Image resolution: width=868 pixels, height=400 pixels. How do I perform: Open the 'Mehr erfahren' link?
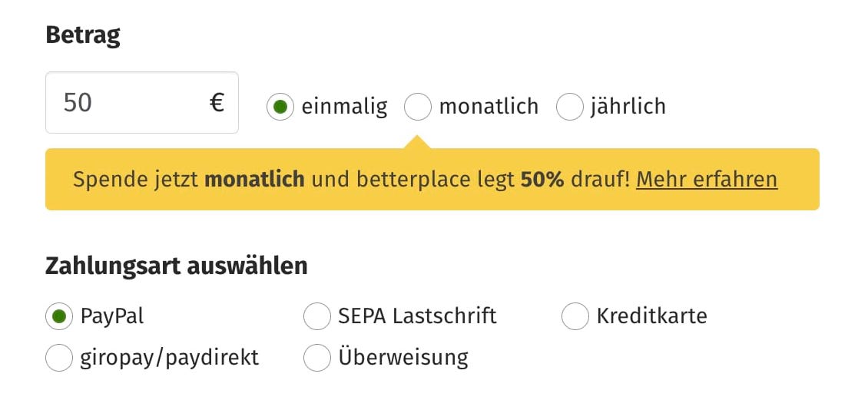[x=707, y=180]
